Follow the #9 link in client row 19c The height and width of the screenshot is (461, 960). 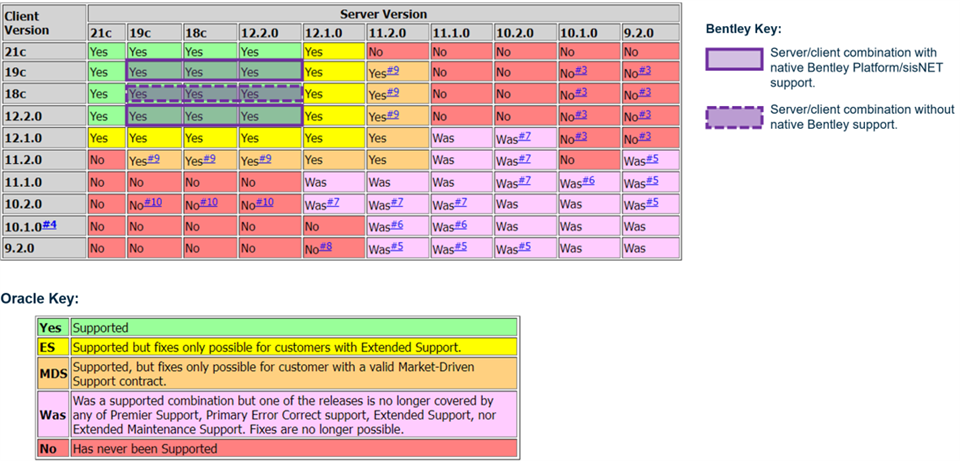tap(392, 70)
